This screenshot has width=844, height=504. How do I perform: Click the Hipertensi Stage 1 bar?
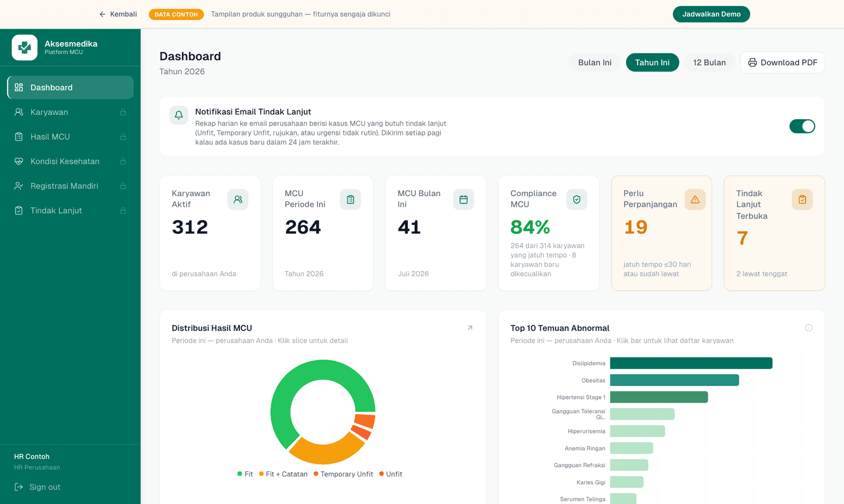659,397
